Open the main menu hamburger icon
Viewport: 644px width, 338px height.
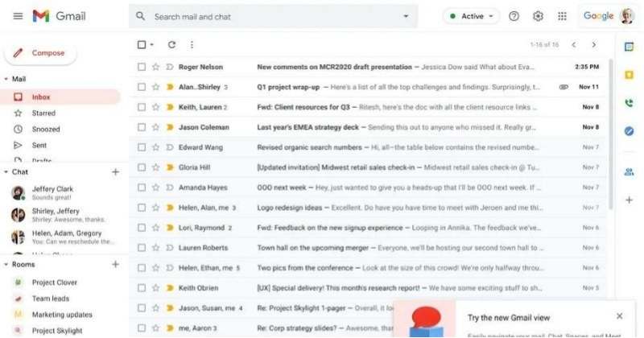coord(18,16)
